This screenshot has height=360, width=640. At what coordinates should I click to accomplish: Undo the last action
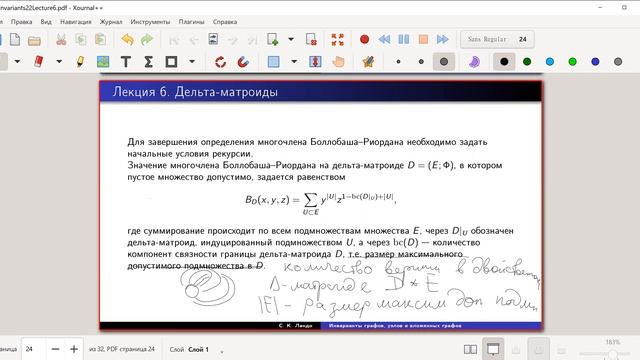click(x=127, y=40)
